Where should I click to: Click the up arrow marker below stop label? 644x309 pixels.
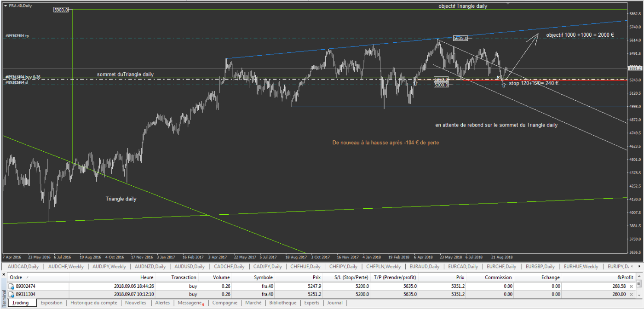click(504, 85)
